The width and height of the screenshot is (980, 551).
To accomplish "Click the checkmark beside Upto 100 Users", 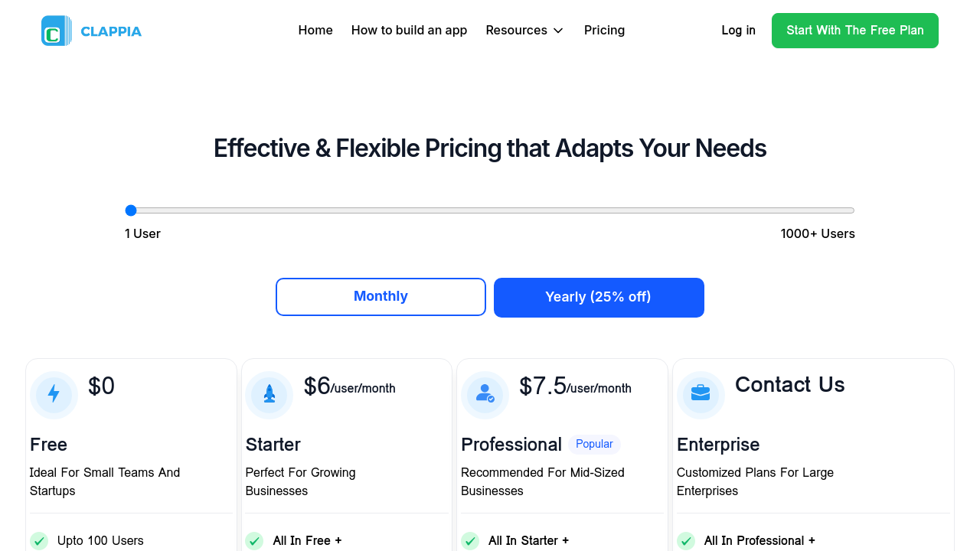I will point(39,541).
